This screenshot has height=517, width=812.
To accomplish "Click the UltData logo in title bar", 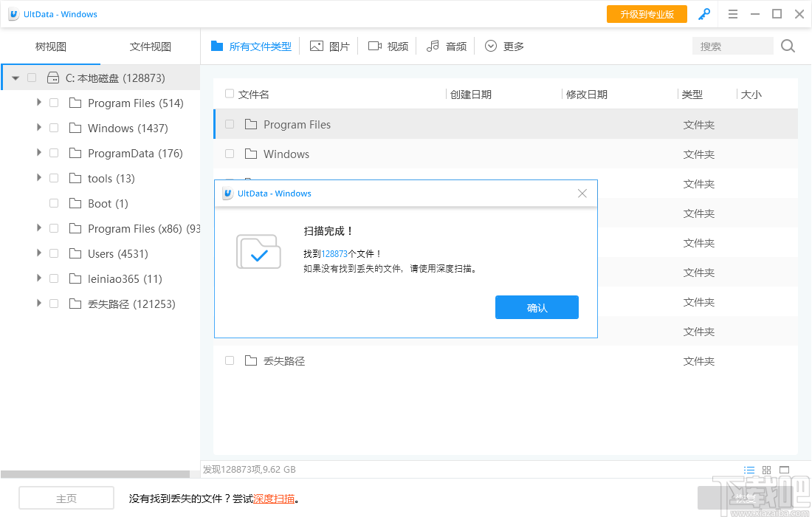I will click(x=14, y=14).
